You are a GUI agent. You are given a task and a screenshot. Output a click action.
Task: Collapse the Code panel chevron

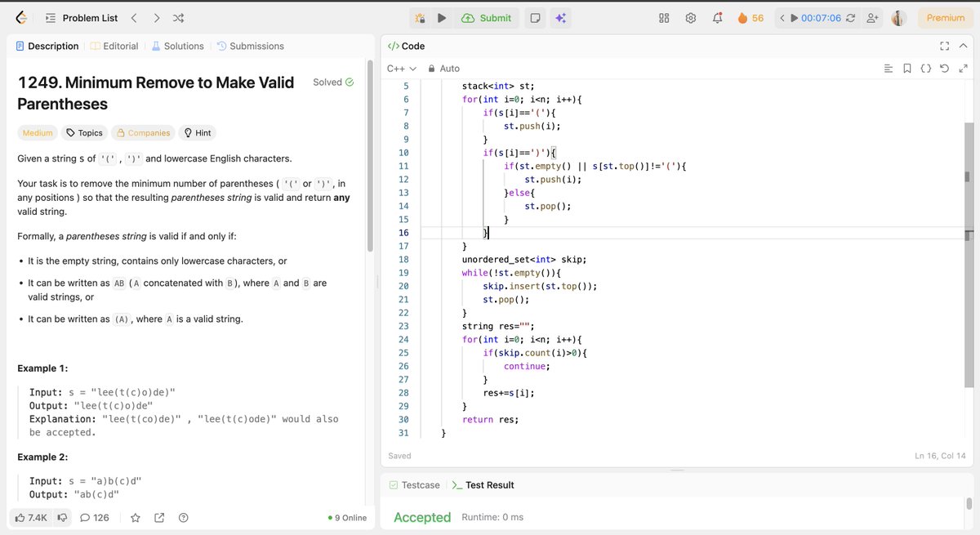pos(964,47)
